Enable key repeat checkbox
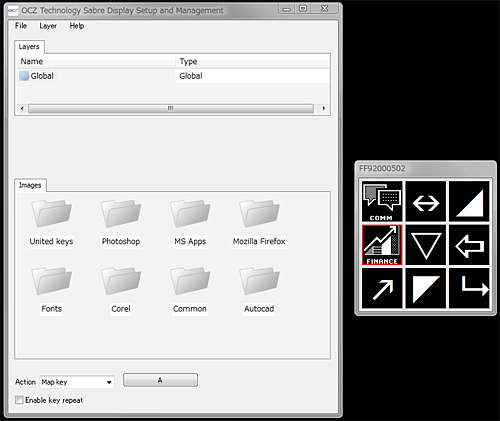 pos(19,400)
